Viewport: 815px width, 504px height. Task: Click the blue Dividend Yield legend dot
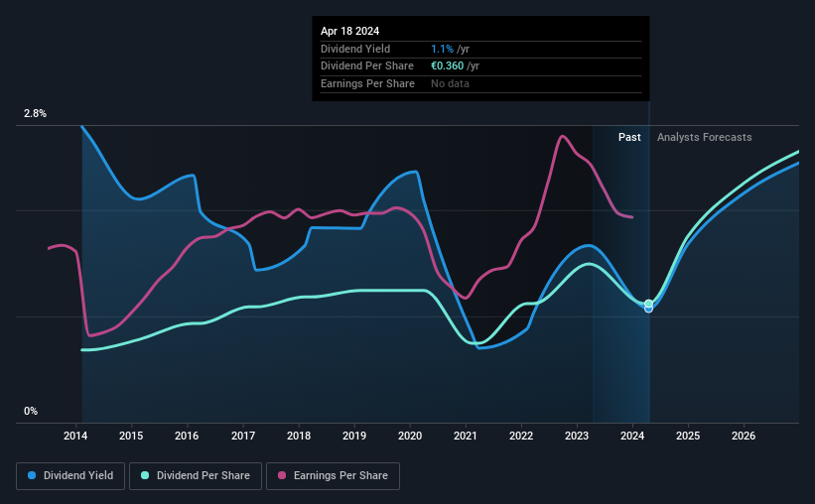pyautogui.click(x=32, y=475)
